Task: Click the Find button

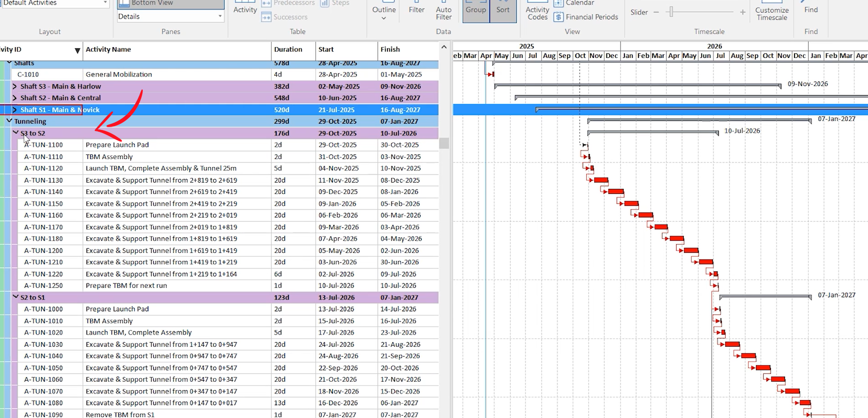Action: click(x=811, y=9)
